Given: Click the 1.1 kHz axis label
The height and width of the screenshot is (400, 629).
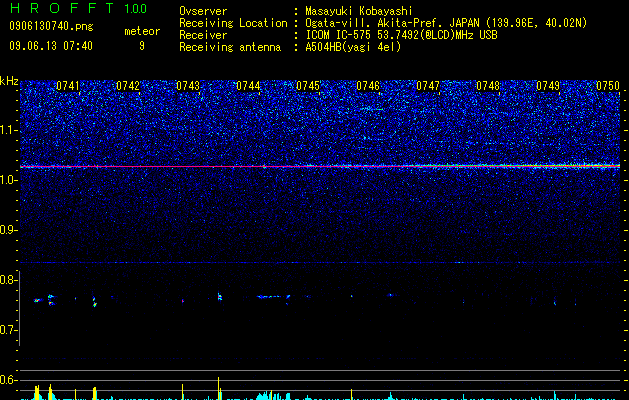Looking at the screenshot, I should coord(8,130).
